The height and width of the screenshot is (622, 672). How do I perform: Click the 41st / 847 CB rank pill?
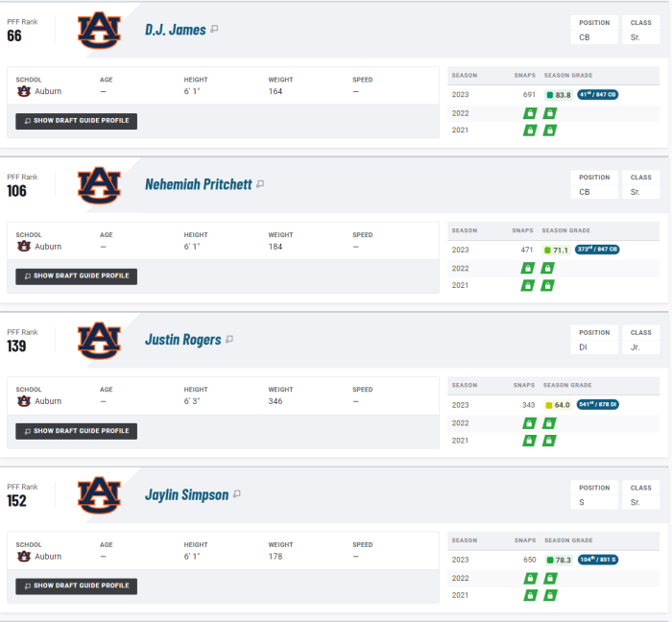597,95
